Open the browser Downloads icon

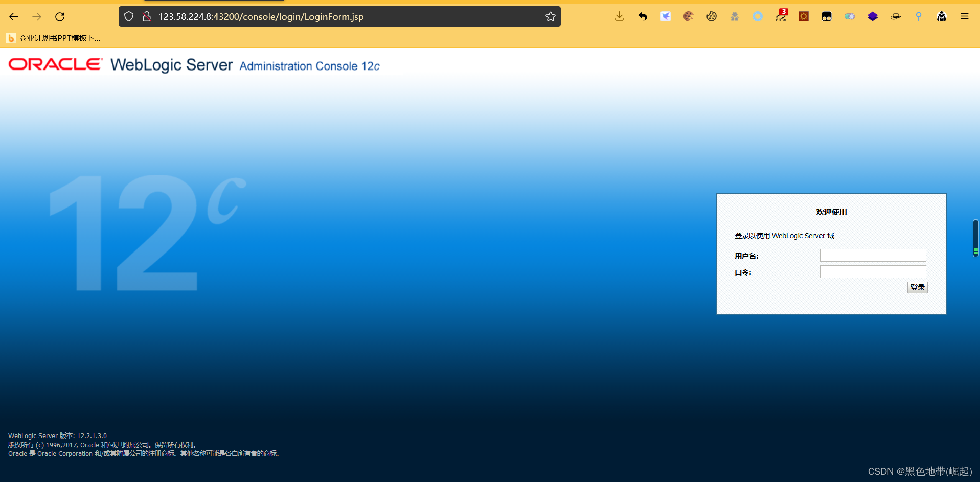(x=619, y=16)
